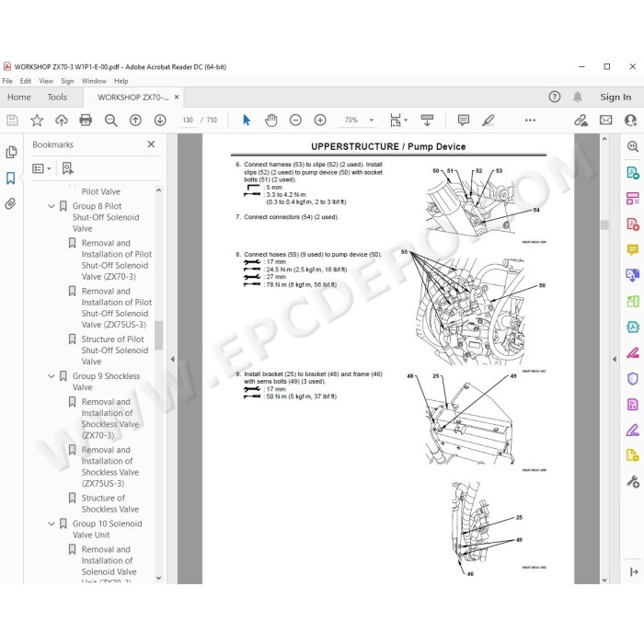Zoom out with minus button

[295, 120]
